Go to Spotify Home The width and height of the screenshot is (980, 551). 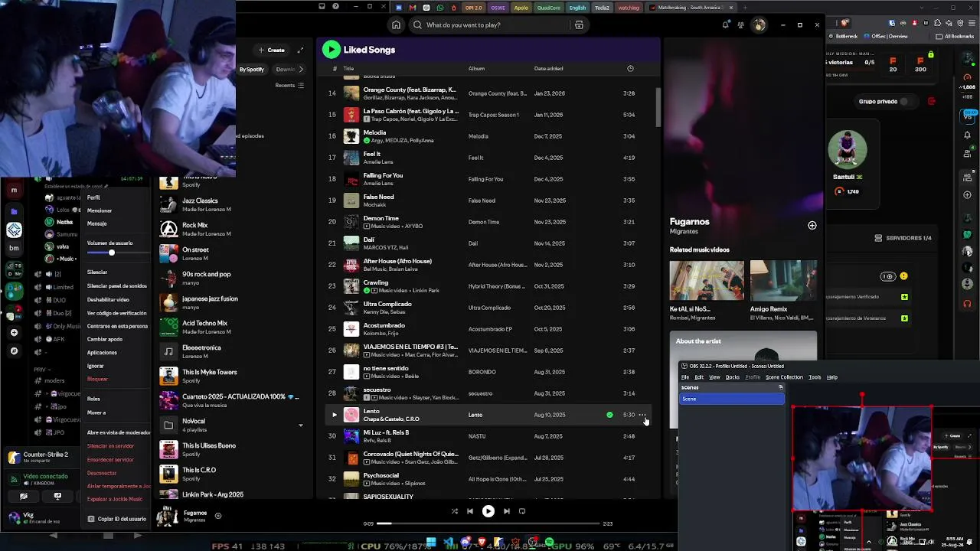pyautogui.click(x=396, y=24)
